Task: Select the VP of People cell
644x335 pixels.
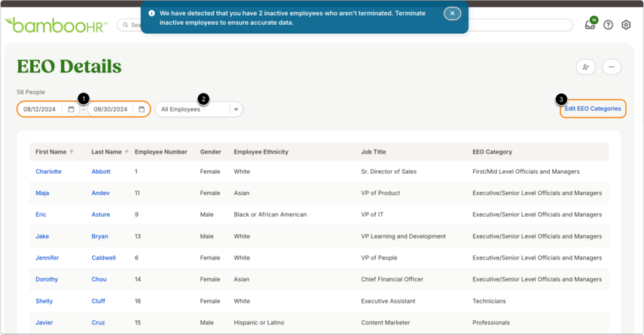Action: point(379,257)
